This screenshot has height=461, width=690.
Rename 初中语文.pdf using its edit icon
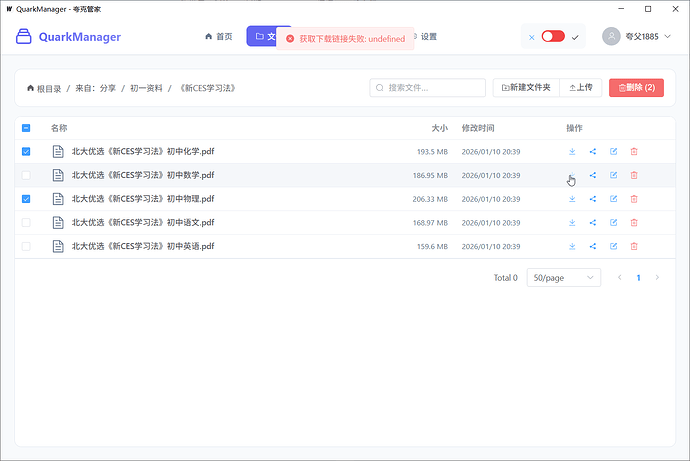pos(613,223)
